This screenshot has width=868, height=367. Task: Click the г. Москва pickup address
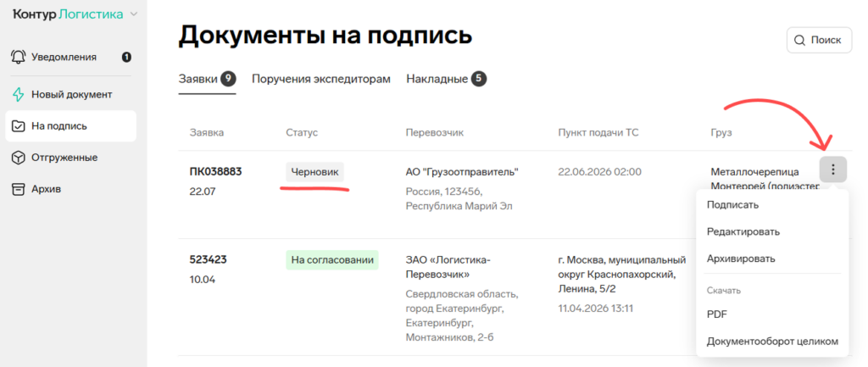pyautogui.click(x=622, y=274)
